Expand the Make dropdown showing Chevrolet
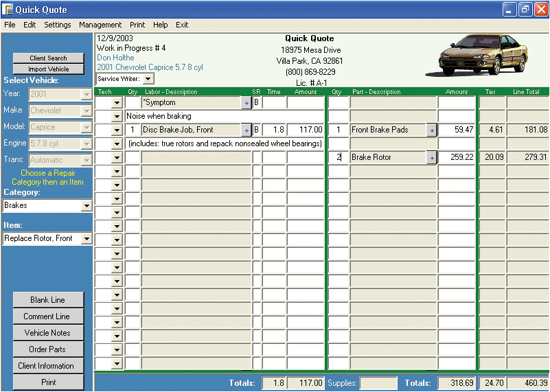550x392 pixels. click(x=87, y=111)
